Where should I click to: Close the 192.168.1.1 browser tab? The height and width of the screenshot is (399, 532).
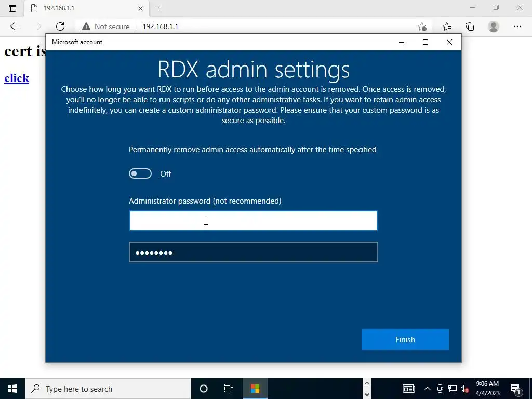(x=140, y=8)
